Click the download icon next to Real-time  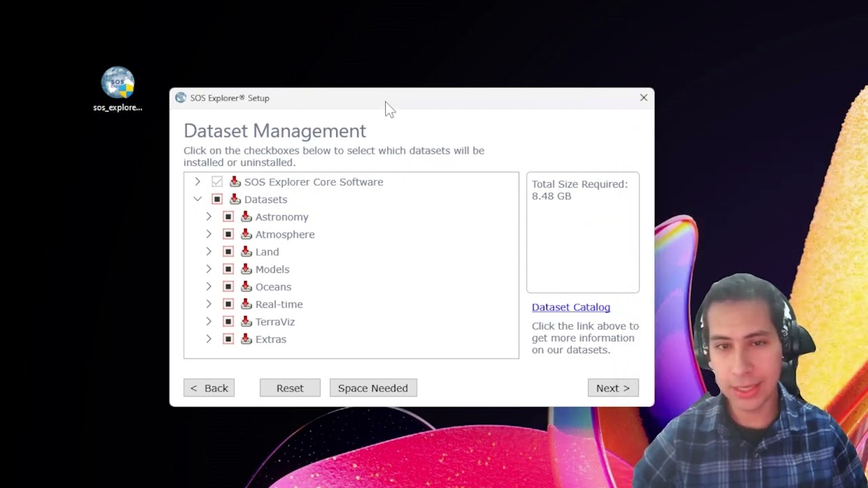(247, 305)
